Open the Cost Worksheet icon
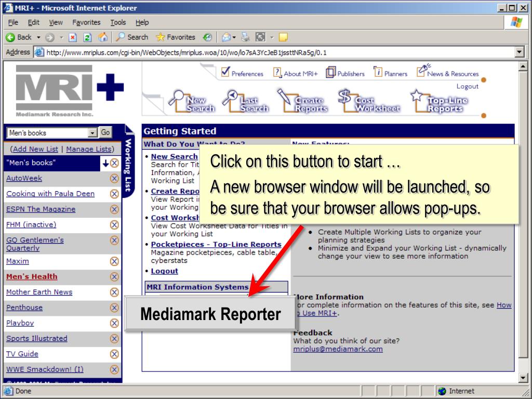The height and width of the screenshot is (399, 532). click(x=369, y=101)
